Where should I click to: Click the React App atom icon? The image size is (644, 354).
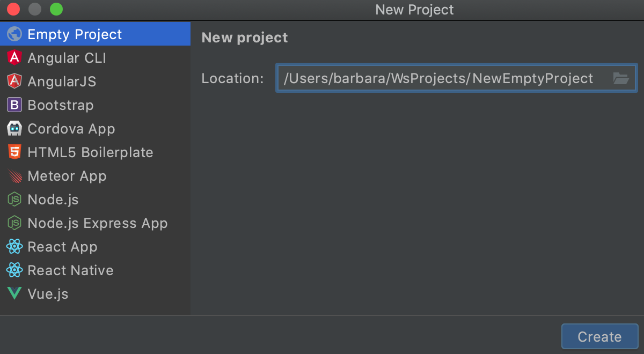point(14,247)
